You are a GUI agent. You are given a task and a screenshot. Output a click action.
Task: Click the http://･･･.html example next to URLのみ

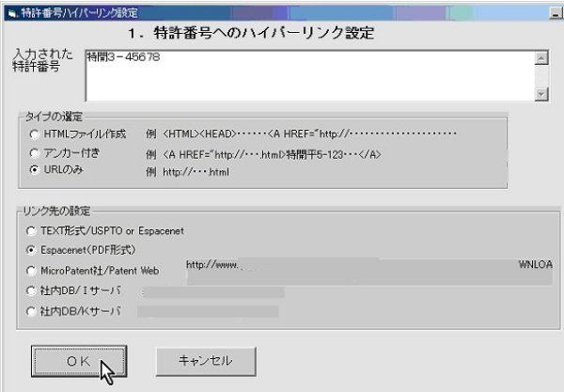coord(196,172)
